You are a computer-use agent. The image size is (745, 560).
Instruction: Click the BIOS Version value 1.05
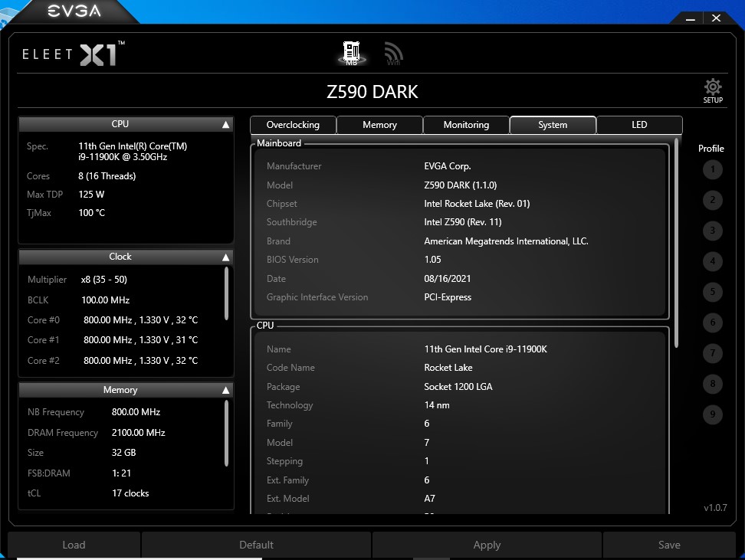pyautogui.click(x=432, y=260)
